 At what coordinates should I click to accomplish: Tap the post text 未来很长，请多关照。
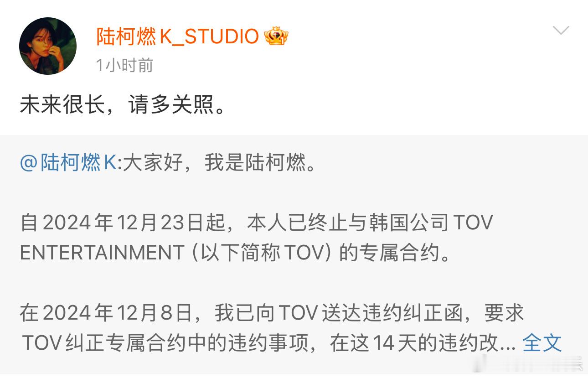point(124,106)
